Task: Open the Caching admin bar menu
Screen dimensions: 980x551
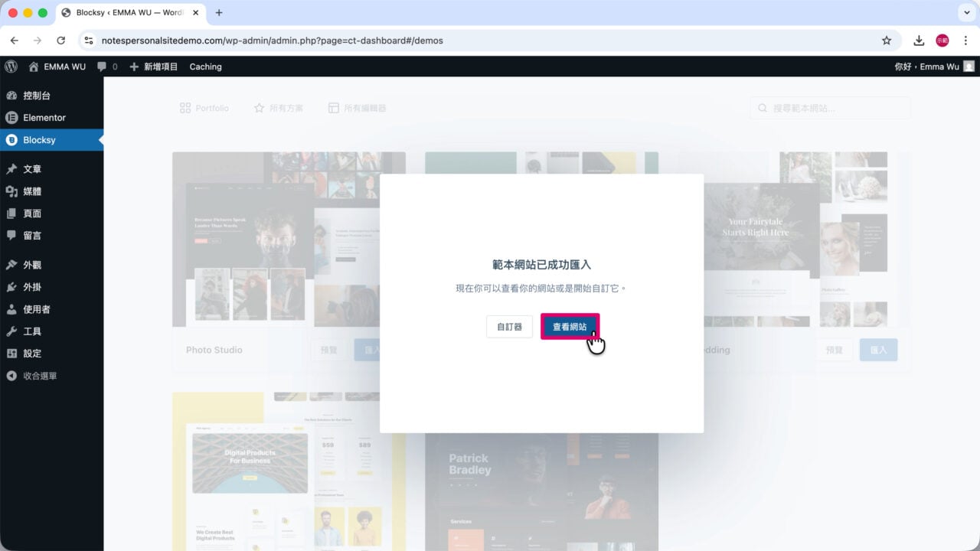Action: pyautogui.click(x=205, y=67)
